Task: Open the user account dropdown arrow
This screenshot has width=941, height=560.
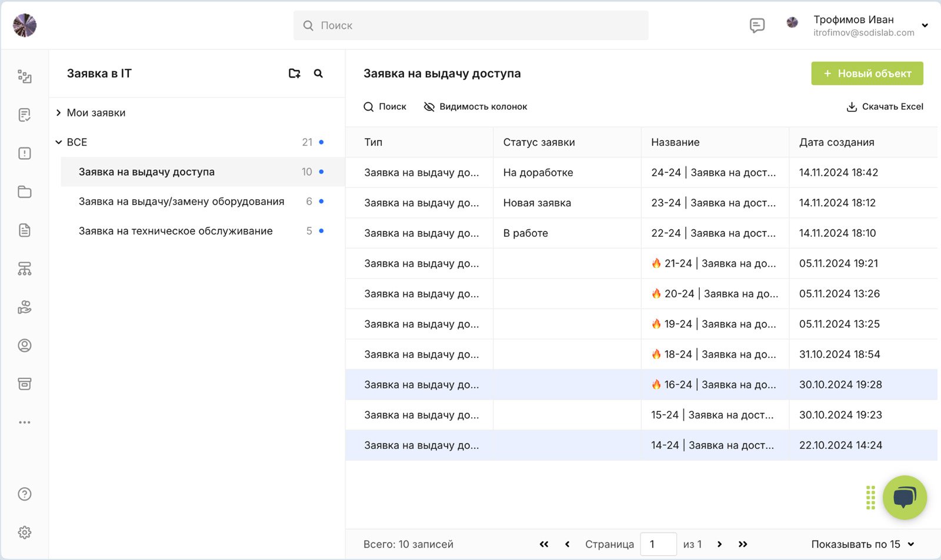Action: 925,25
